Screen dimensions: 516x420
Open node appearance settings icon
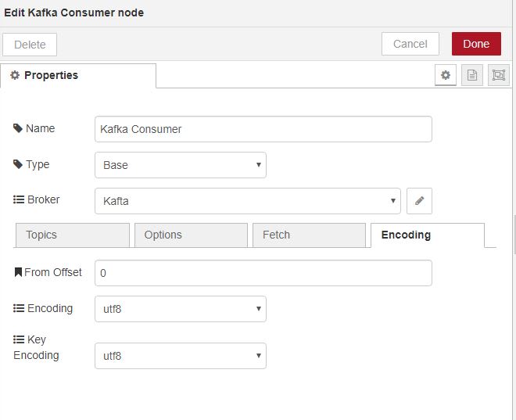click(x=499, y=75)
